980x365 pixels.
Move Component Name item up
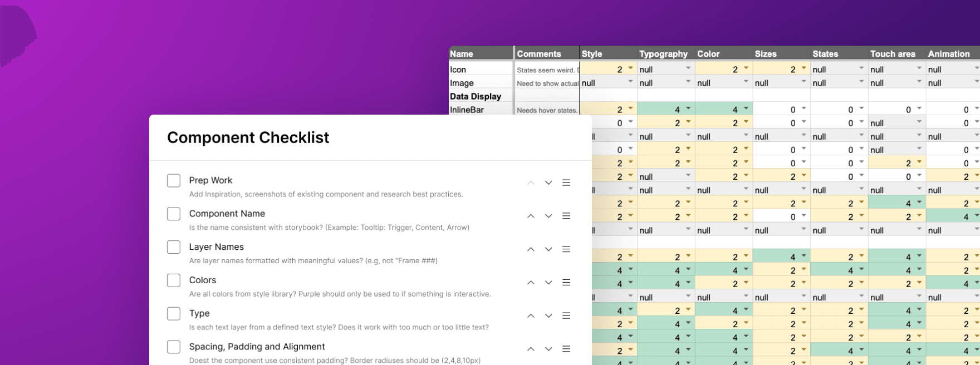pos(531,216)
